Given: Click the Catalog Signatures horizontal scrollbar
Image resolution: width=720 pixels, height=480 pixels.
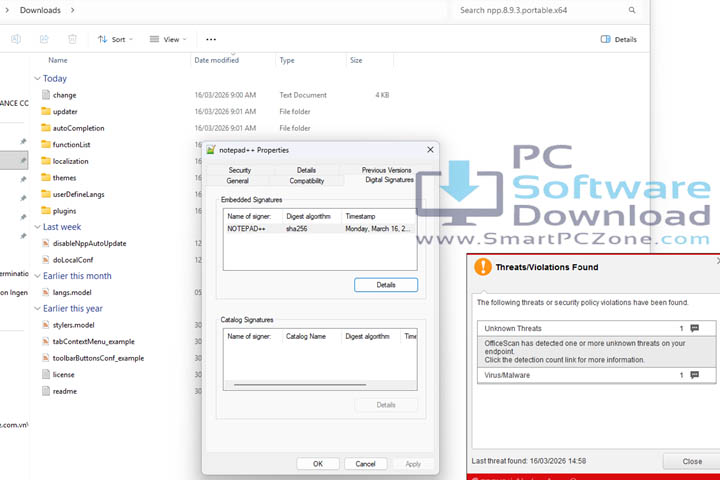Looking at the screenshot, I should click(300, 384).
